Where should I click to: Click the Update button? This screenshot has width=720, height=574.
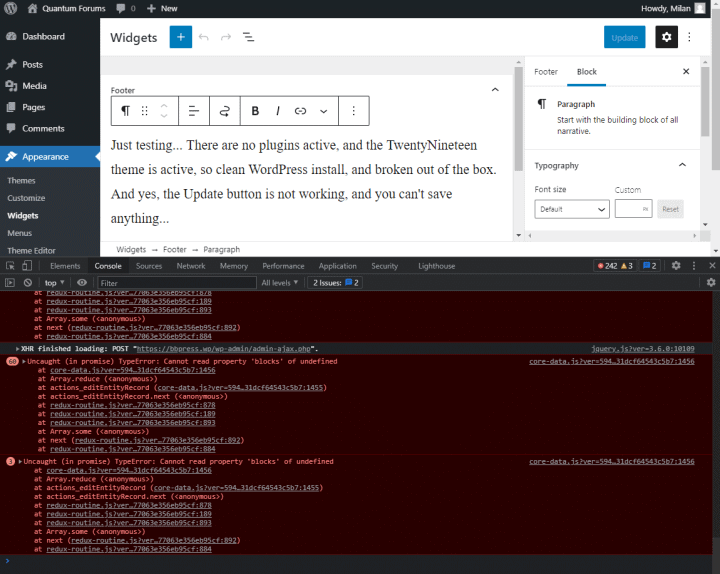pyautogui.click(x=624, y=37)
